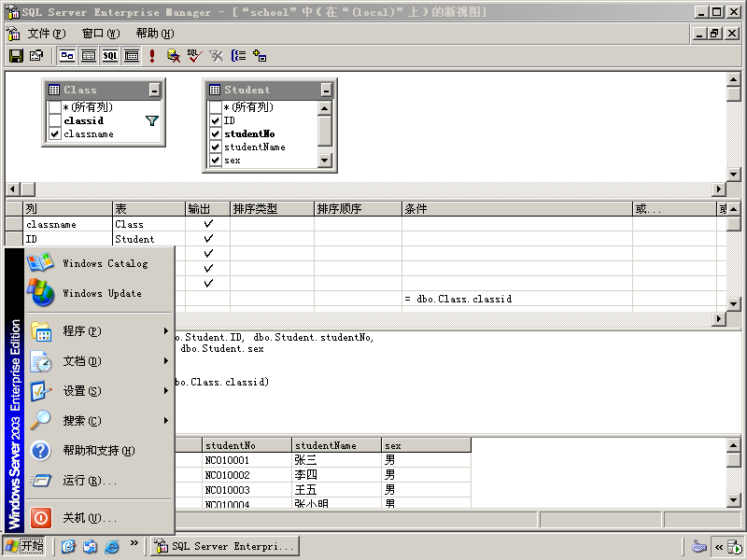The height and width of the screenshot is (560, 747).
Task: Click the dbo.Class.classid criteria cell
Action: pos(517,299)
